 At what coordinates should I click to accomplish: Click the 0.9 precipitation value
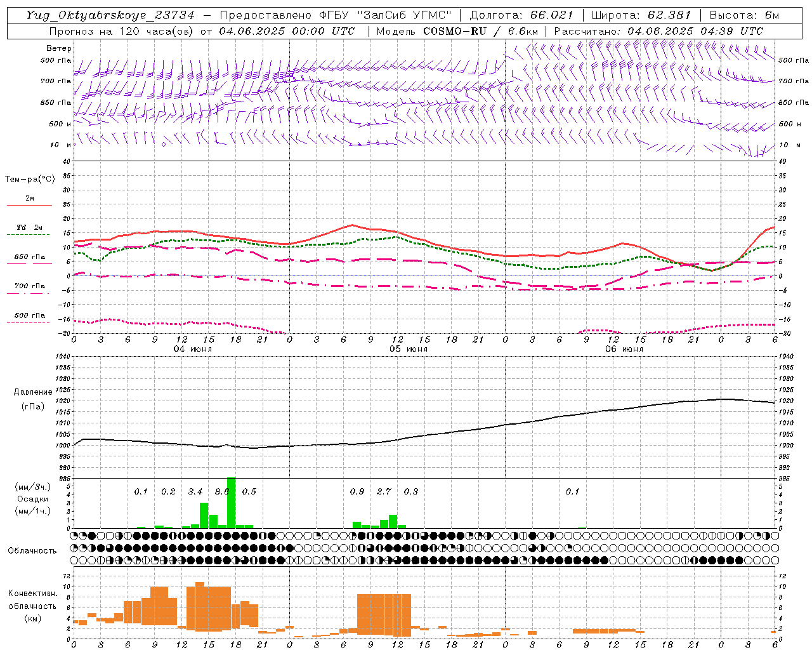pos(357,491)
